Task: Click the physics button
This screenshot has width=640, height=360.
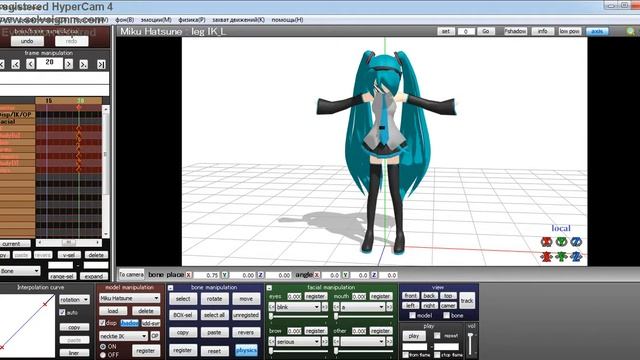Action: pyautogui.click(x=246, y=350)
